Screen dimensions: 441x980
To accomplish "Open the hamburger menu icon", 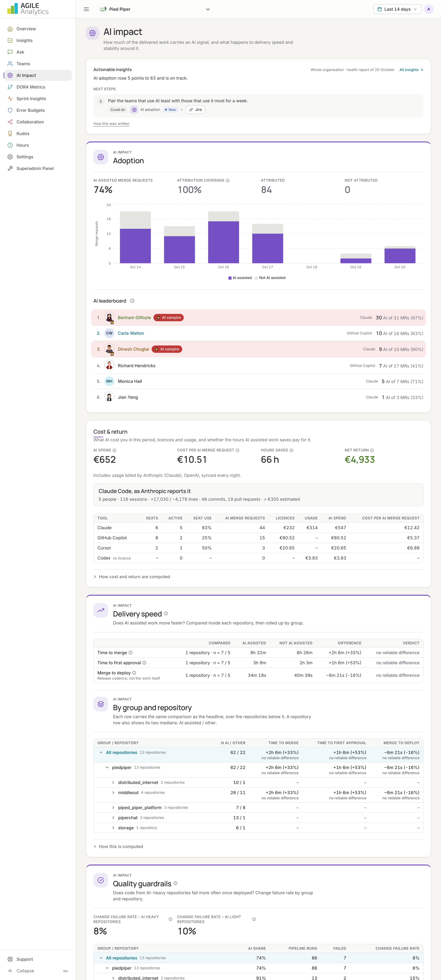I will coord(86,9).
